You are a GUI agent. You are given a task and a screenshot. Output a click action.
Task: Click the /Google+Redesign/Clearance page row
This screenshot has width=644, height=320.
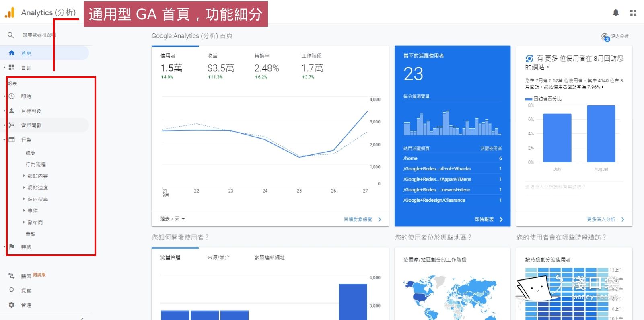(453, 200)
